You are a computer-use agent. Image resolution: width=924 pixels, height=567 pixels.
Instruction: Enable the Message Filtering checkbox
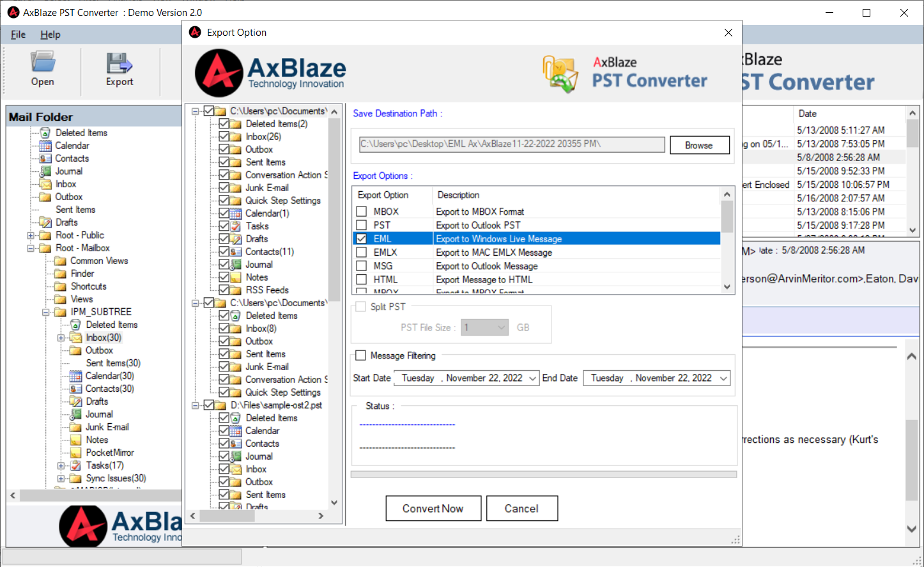(361, 355)
